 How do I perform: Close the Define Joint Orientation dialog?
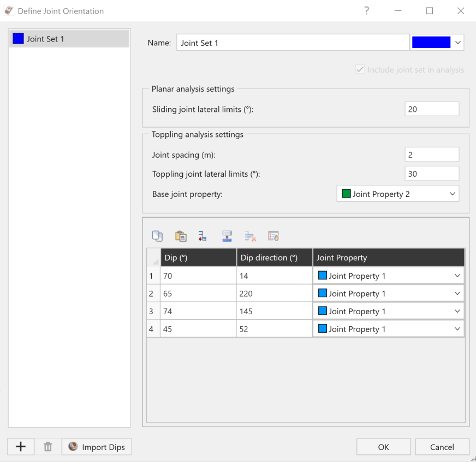[x=461, y=11]
